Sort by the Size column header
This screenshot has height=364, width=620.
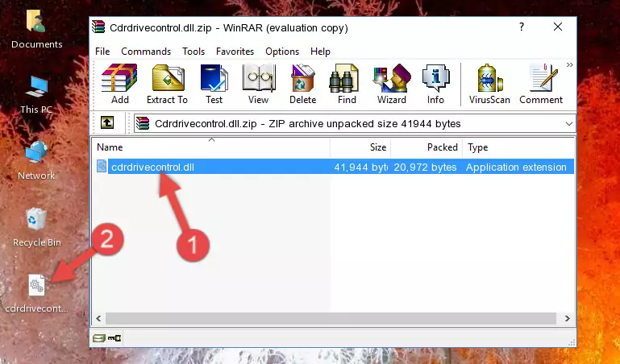pyautogui.click(x=360, y=147)
